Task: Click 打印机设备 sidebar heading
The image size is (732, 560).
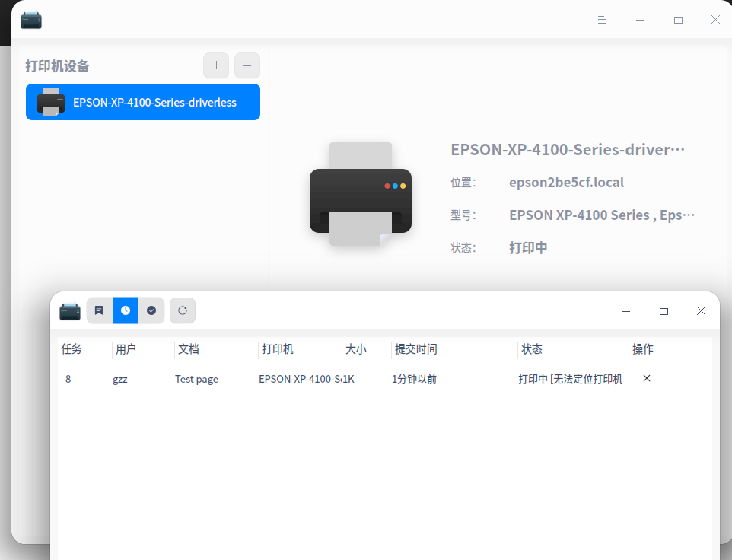Action: [x=57, y=66]
